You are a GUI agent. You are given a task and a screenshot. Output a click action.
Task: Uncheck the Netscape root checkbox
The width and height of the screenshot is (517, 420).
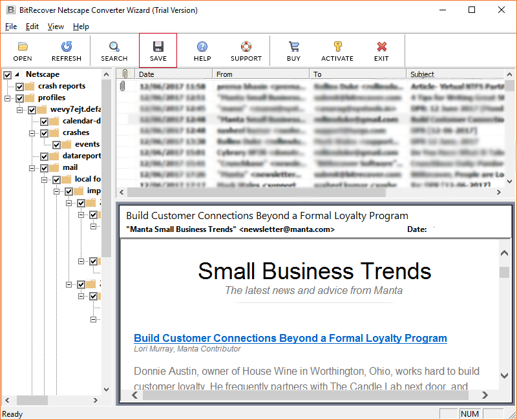click(x=7, y=75)
